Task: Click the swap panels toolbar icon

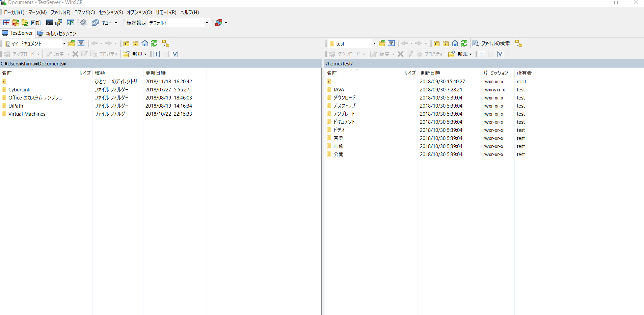Action: pos(71,23)
